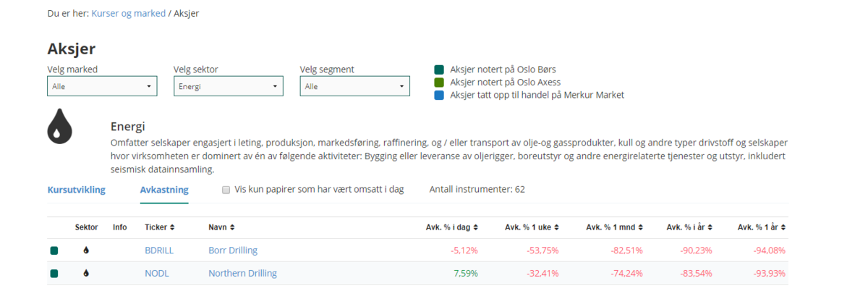Select the Avkastning tab
This screenshot has width=868, height=286.
point(164,190)
